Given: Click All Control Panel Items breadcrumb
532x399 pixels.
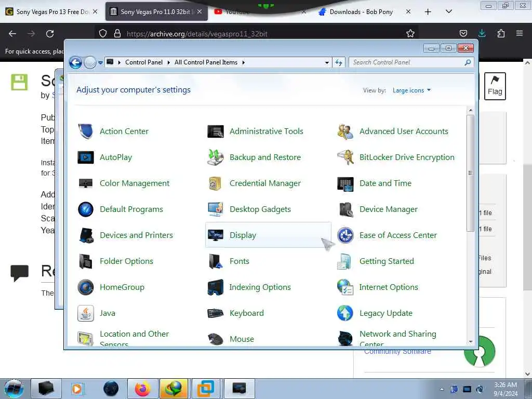Looking at the screenshot, I should click(206, 62).
